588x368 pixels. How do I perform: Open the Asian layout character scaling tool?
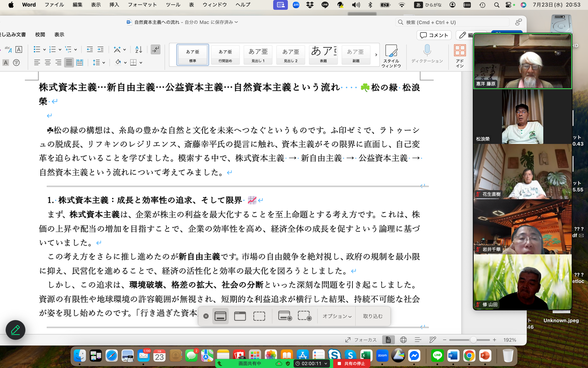(x=117, y=50)
